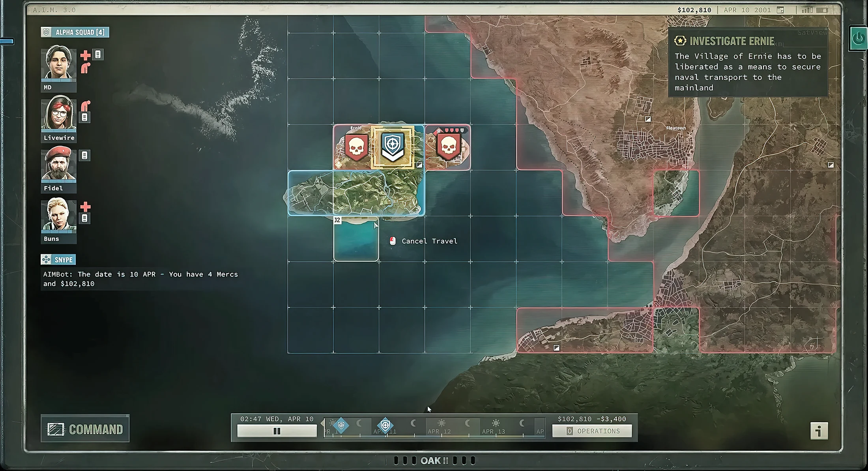Select the highlighted J2 sea sector
Screen dimensions: 868x471
356,239
